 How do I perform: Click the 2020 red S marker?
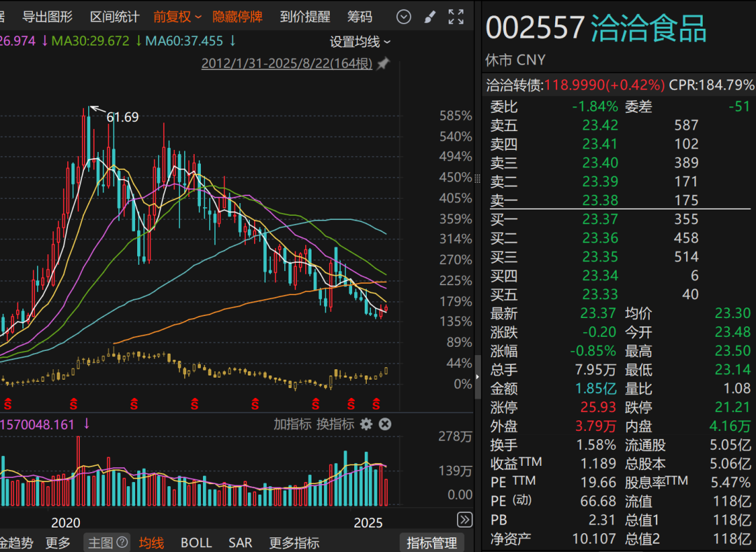(73, 404)
